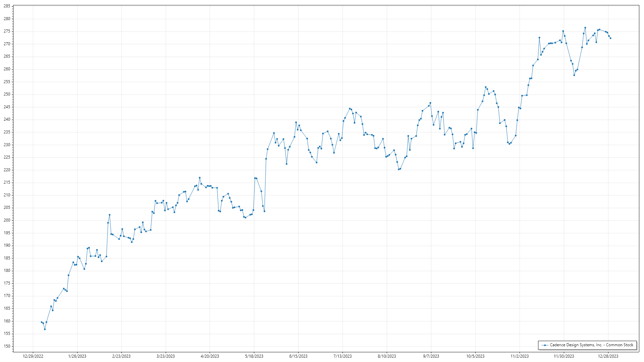Image resolution: width=644 pixels, height=362 pixels.
Task: Click the 250 label on the y-axis
Action: coord(7,94)
